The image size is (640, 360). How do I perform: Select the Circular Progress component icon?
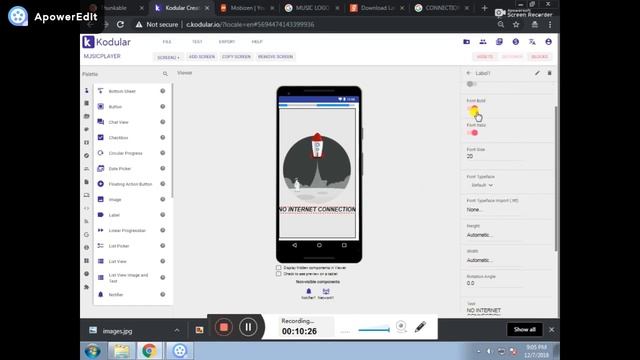[100, 153]
